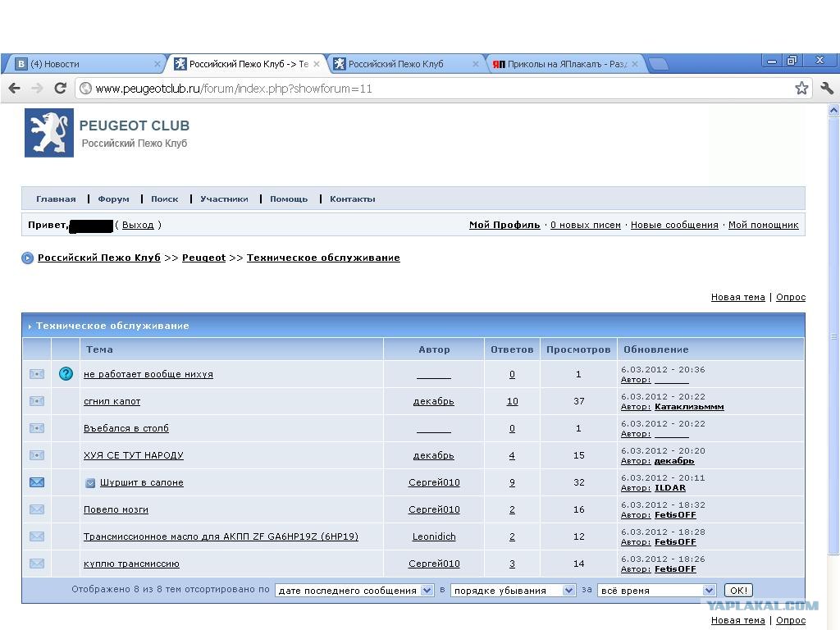Open the new tab button

pos(659,64)
